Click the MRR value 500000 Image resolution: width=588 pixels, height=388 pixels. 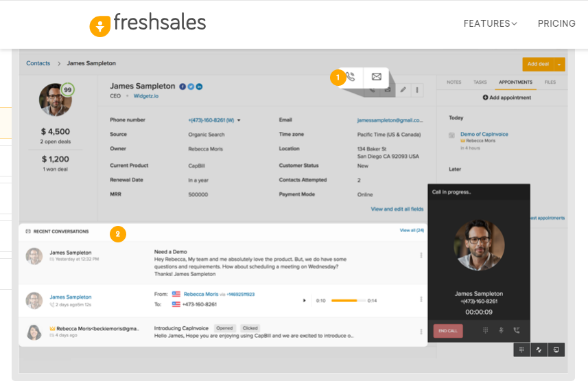tap(198, 195)
